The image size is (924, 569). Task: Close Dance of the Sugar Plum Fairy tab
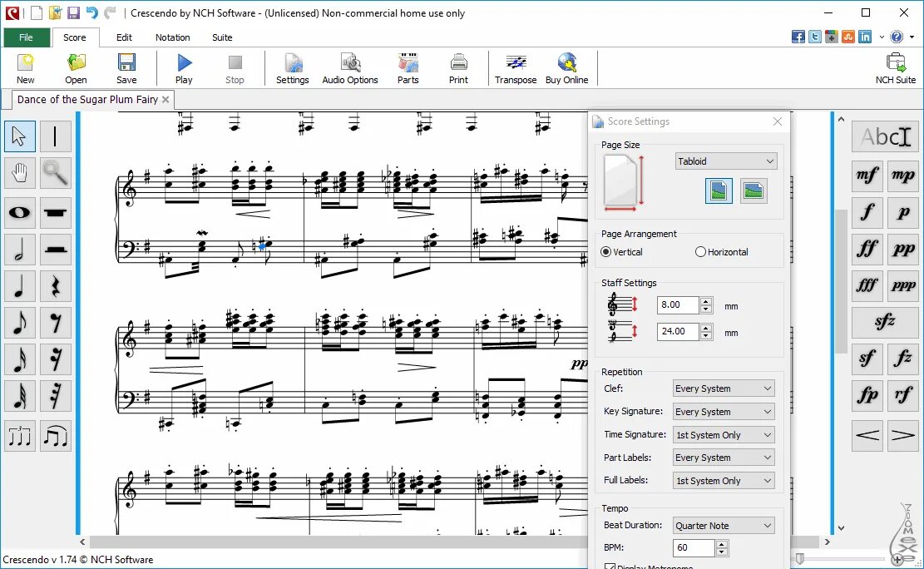[x=166, y=100]
